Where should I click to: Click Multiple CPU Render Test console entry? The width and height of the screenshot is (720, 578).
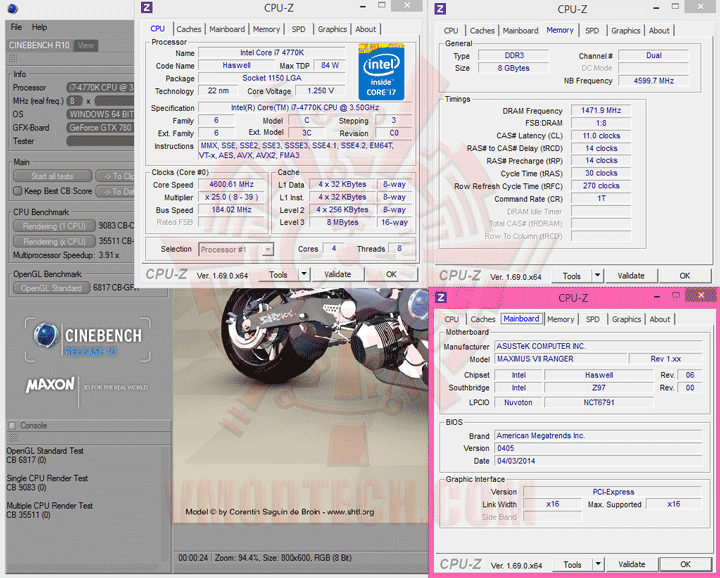point(50,510)
